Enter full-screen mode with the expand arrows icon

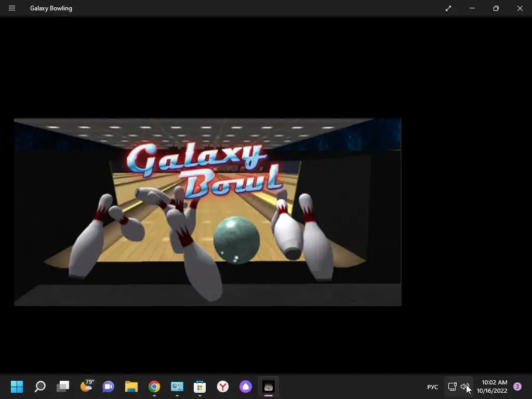tap(448, 8)
